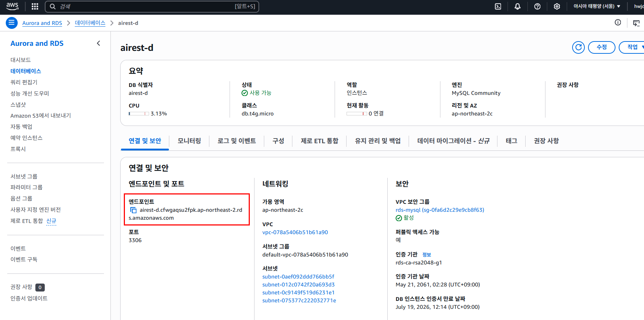Open the services grid menu

pos(35,6)
